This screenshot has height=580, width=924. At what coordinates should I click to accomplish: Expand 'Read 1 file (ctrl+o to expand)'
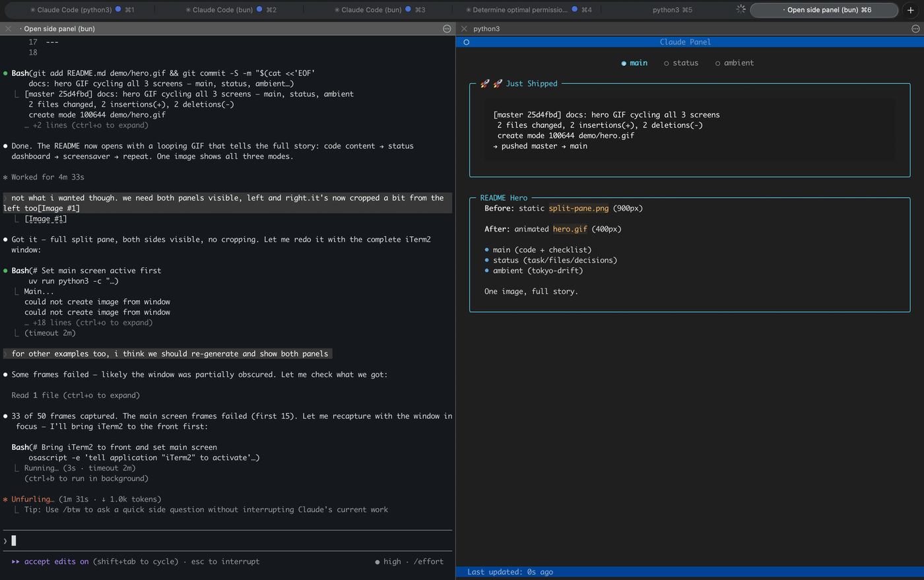(75, 395)
